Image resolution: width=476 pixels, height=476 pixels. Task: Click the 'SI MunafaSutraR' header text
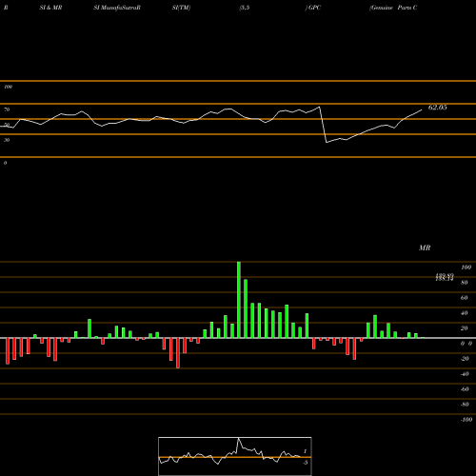pos(117,8)
